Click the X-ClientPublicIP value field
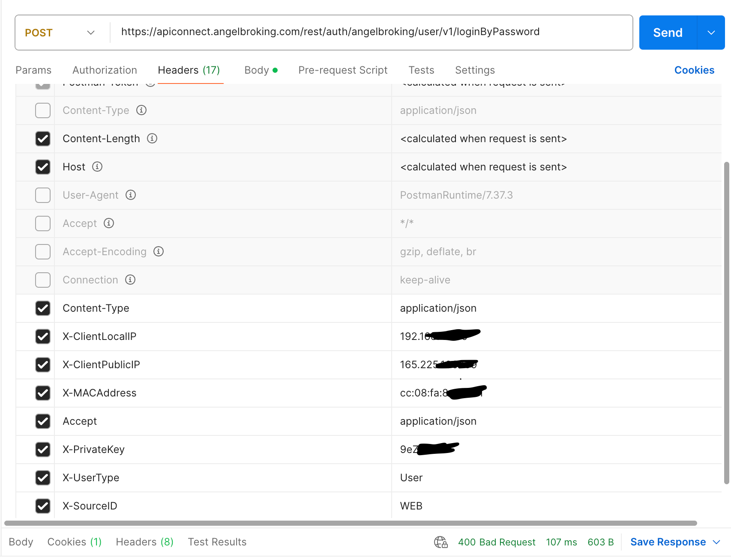Image resolution: width=731 pixels, height=560 pixels. coord(556,365)
